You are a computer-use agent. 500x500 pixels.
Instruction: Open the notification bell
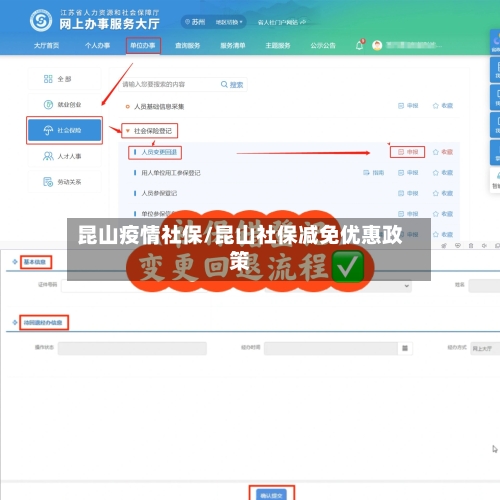[x=359, y=45]
